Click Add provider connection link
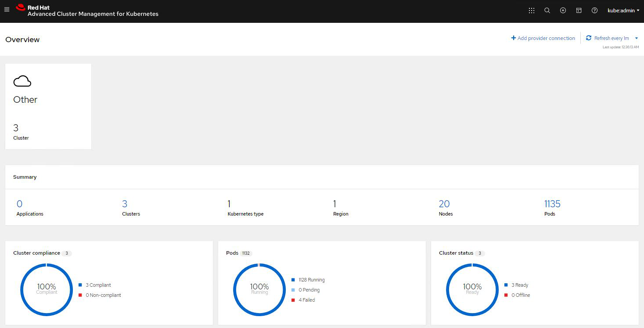 click(x=543, y=38)
